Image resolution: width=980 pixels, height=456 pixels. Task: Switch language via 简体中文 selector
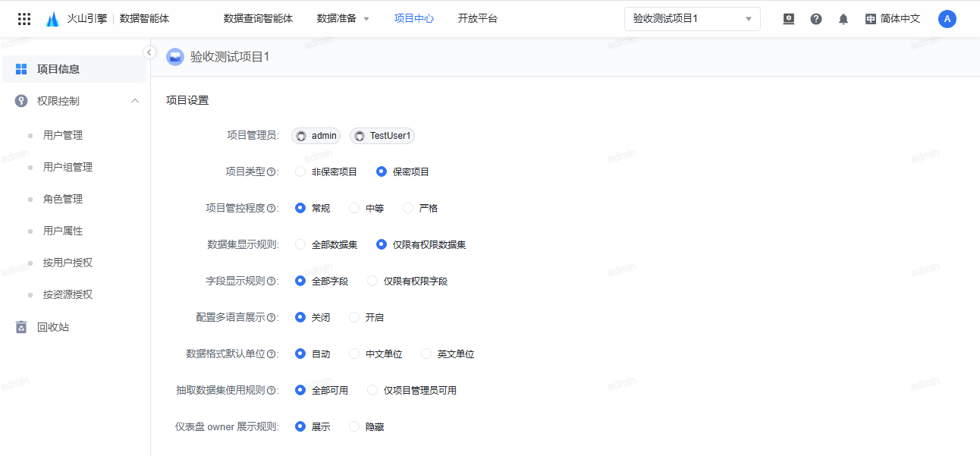pos(893,19)
